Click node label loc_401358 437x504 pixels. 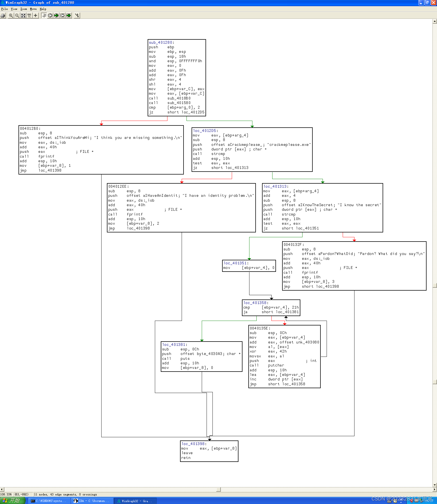(256, 303)
